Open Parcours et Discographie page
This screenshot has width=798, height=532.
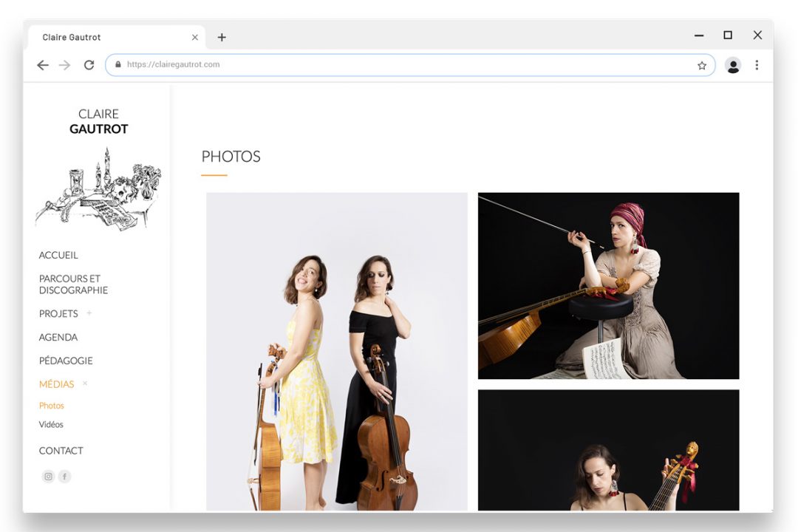(73, 284)
